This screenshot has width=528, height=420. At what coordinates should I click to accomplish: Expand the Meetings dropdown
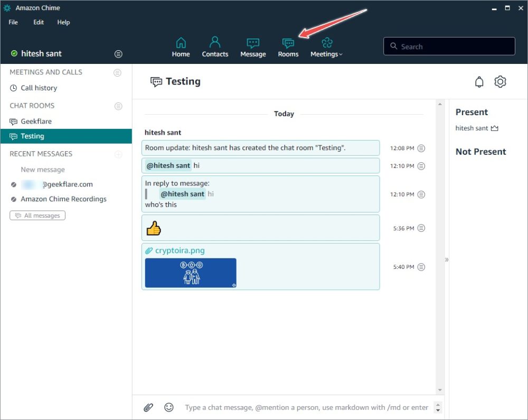(x=326, y=48)
